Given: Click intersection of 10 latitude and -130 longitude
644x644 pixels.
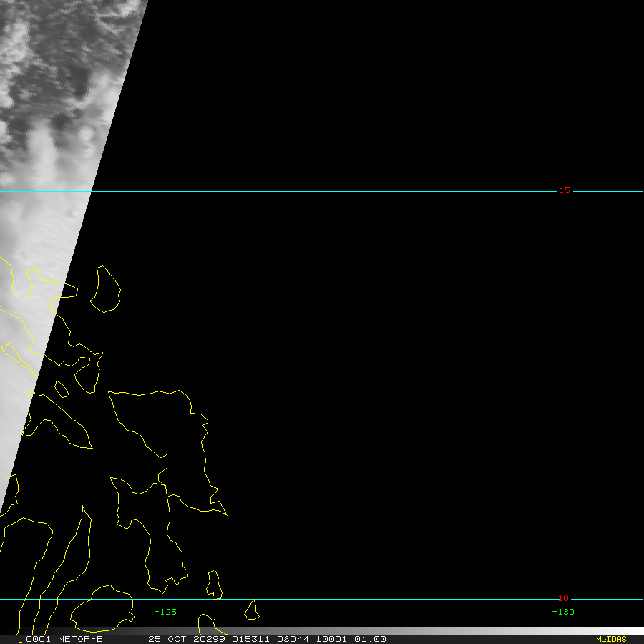Looking at the screenshot, I should click(565, 599).
